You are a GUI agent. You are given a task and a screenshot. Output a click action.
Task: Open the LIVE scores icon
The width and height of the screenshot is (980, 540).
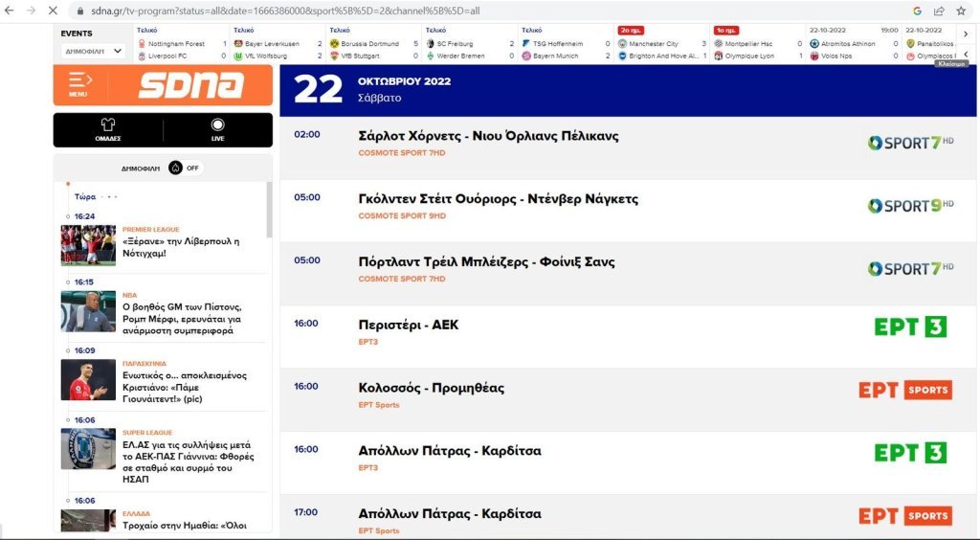[217, 129]
